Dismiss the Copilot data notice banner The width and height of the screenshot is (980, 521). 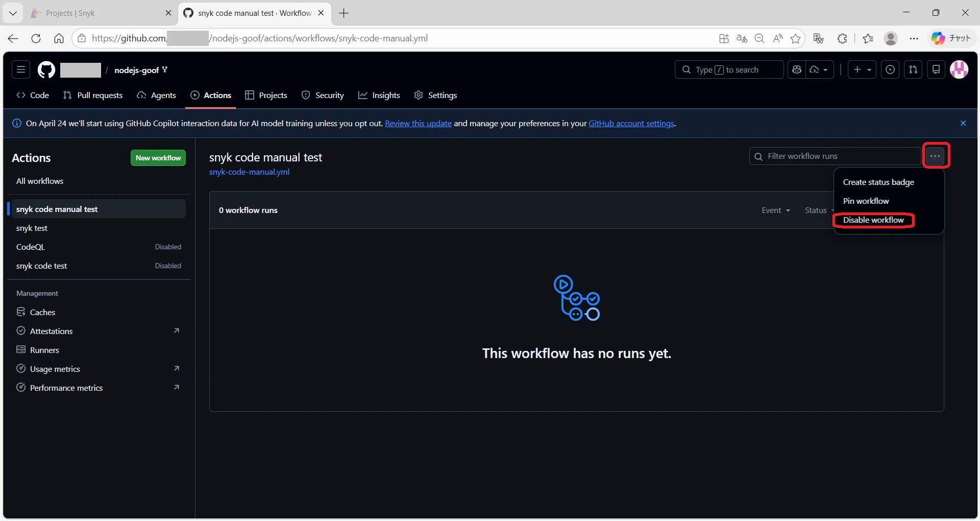tap(963, 123)
